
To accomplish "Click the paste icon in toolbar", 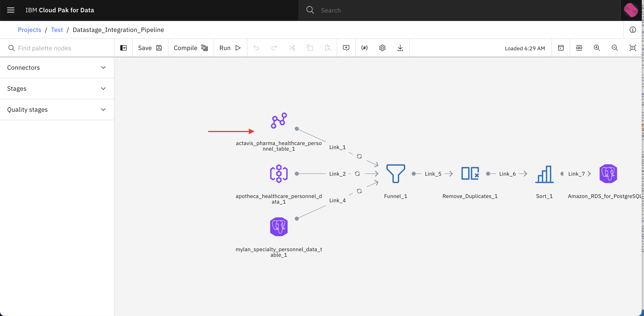I will pos(328,48).
